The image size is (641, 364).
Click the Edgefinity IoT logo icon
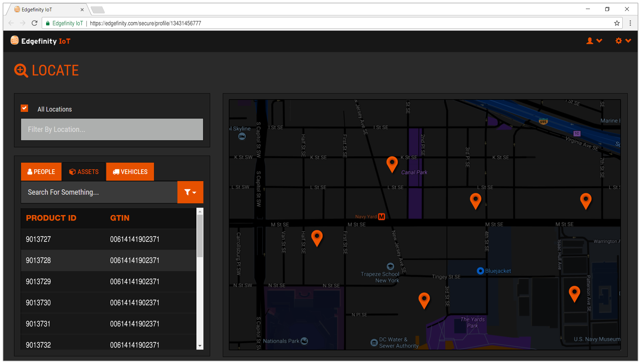14,40
